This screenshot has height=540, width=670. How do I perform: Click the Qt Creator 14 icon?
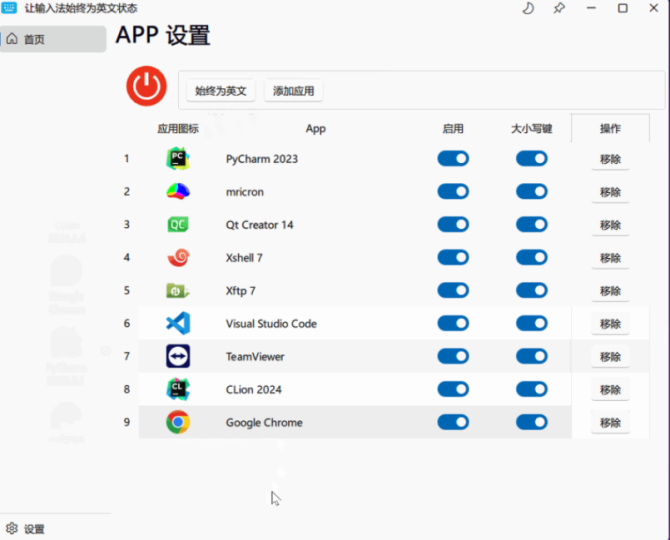pos(178,225)
